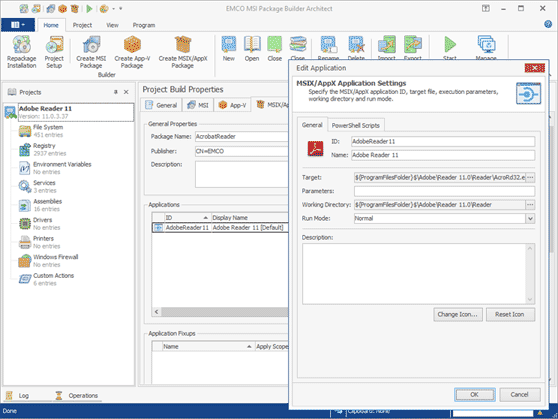Open the Project ribbon tab
558x419 pixels.
82,25
